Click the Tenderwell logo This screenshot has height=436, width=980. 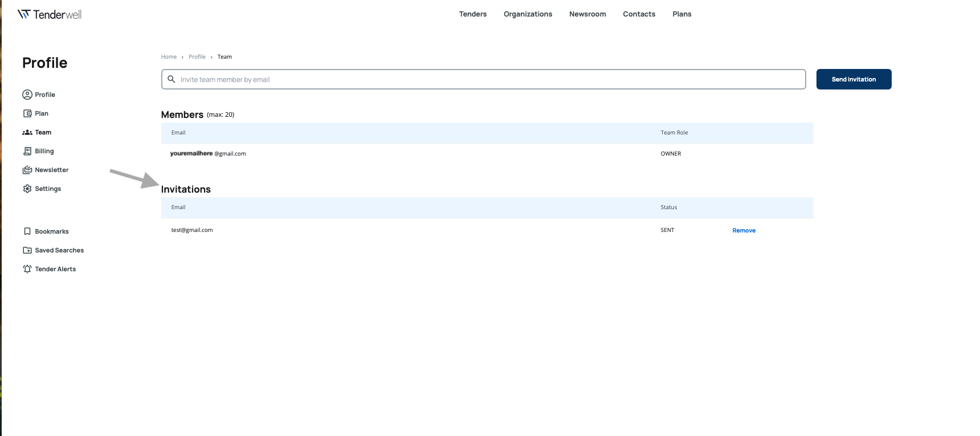tap(50, 14)
